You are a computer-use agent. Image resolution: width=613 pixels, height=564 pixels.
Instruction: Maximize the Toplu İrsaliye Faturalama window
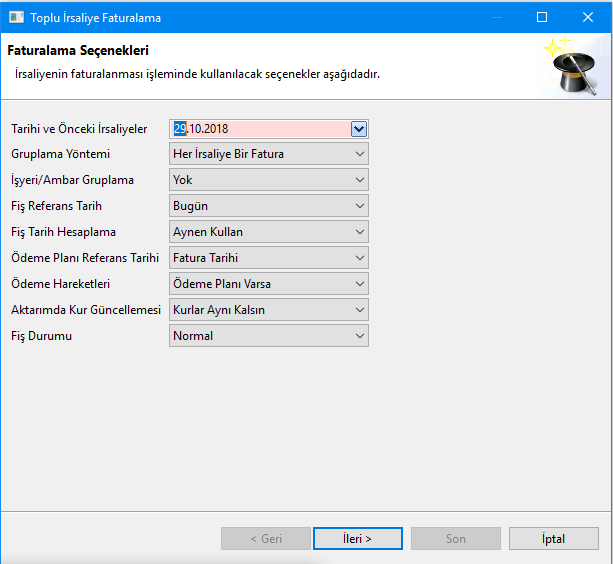(542, 17)
